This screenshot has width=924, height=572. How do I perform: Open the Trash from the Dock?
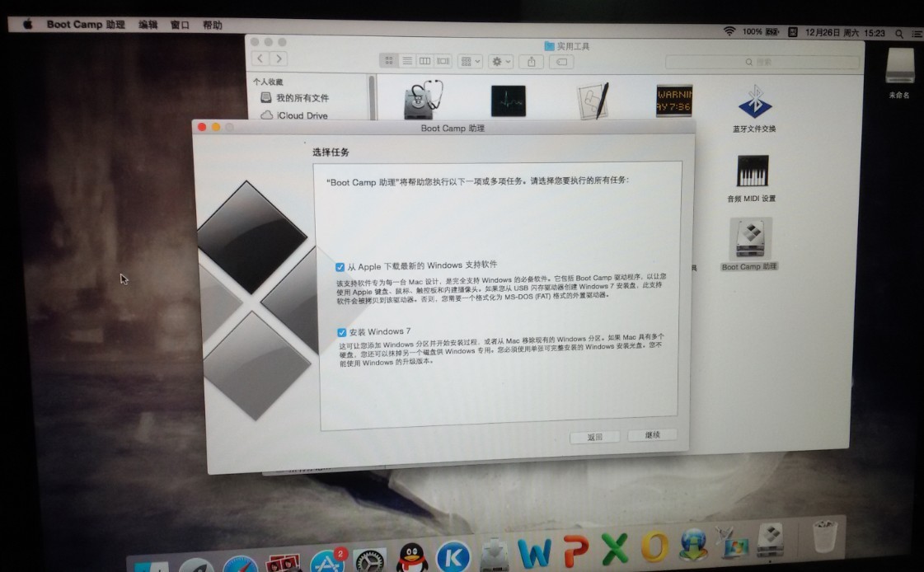coord(823,535)
